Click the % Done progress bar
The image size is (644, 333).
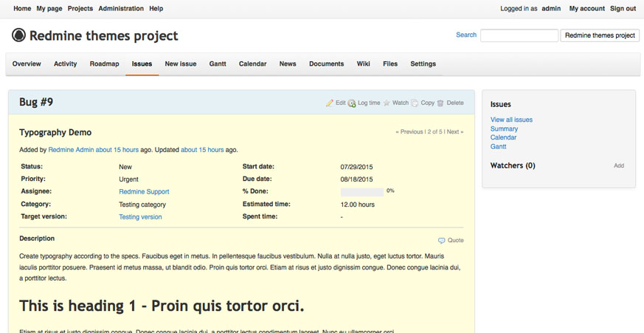click(x=362, y=192)
